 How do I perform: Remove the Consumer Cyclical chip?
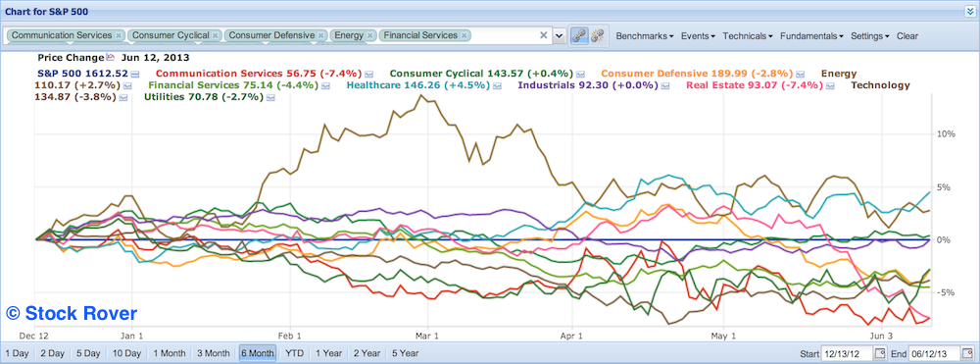pos(216,35)
